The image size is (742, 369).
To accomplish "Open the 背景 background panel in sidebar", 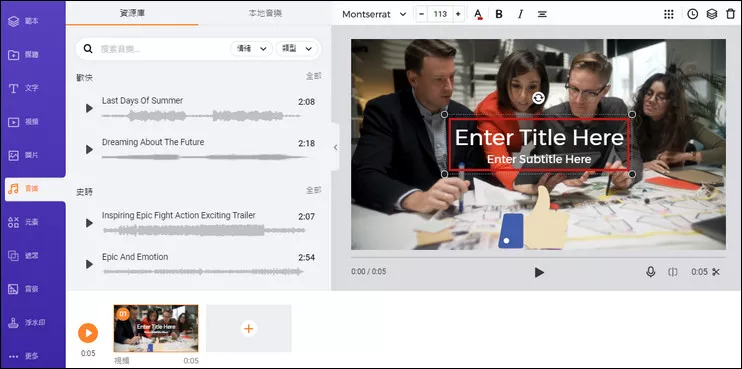I will (24, 289).
